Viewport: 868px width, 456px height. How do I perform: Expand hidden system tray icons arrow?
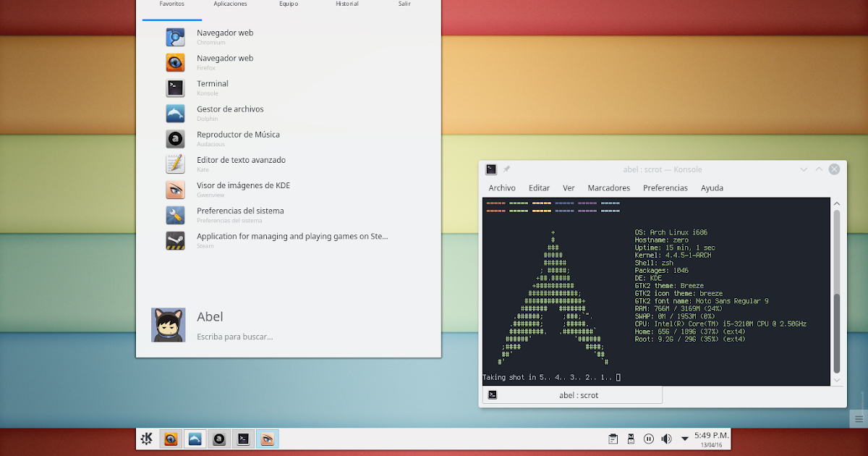[684, 439]
